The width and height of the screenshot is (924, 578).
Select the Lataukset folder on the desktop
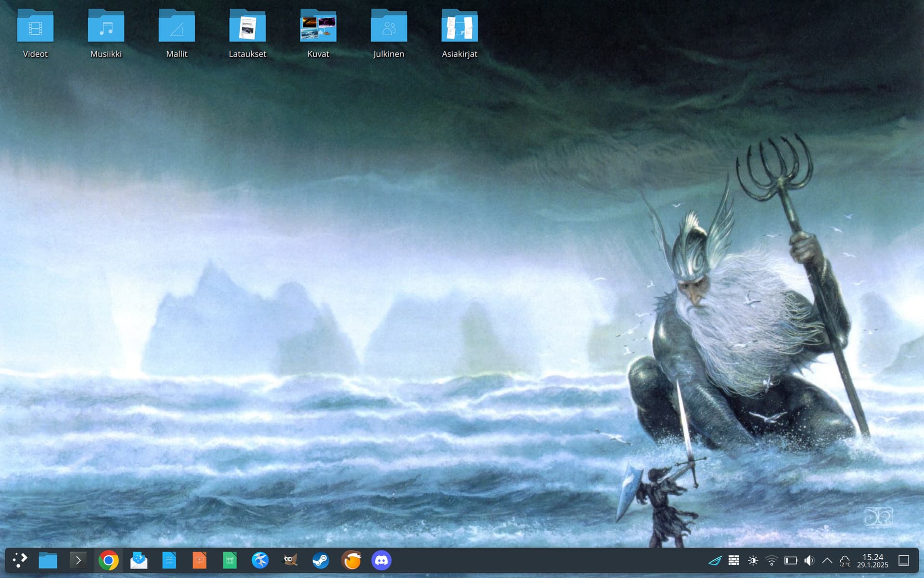tap(247, 34)
